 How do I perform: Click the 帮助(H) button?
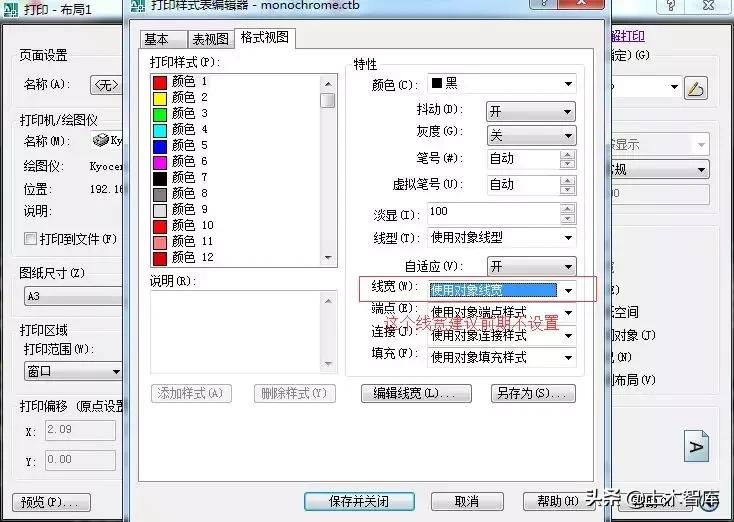[x=558, y=501]
